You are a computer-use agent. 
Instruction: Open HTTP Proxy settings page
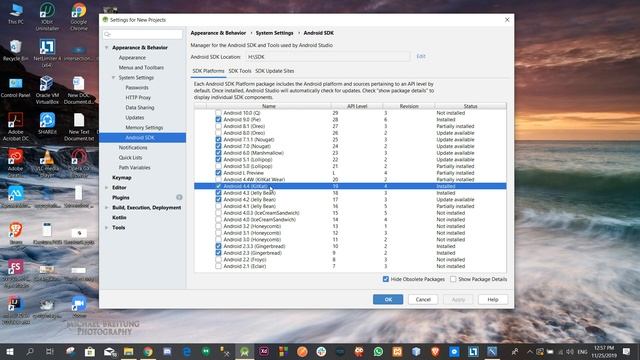(x=138, y=98)
